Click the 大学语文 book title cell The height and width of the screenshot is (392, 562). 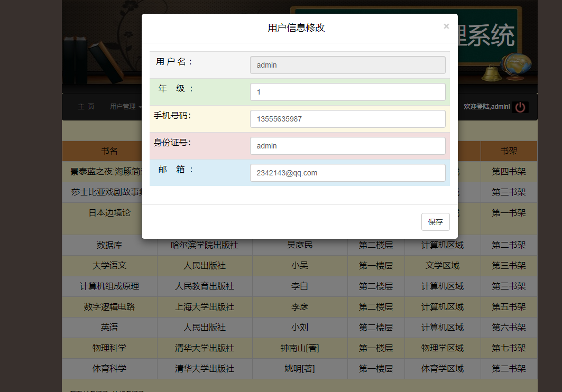point(109,265)
